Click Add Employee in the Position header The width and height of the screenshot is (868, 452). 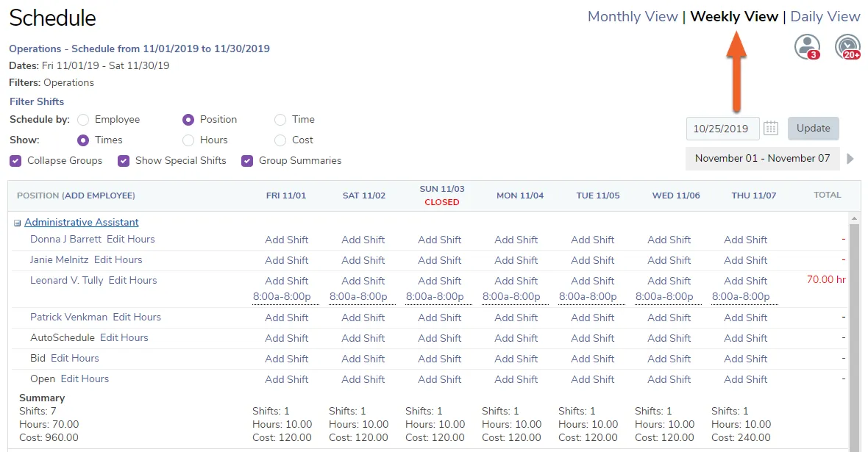tap(98, 195)
